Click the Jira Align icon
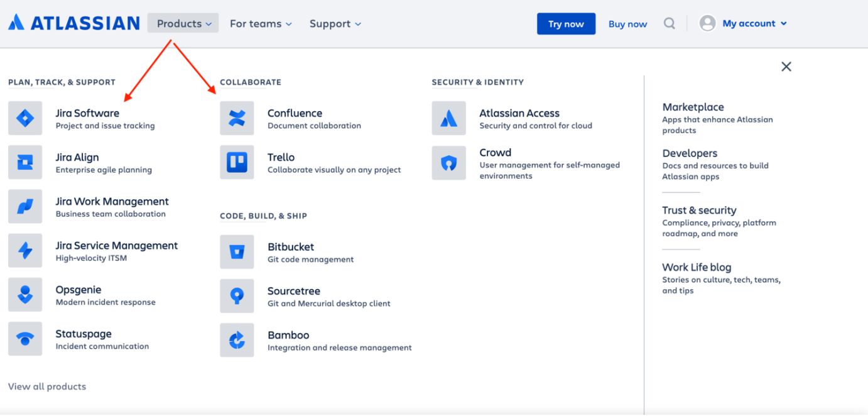This screenshot has height=416, width=868. [25, 162]
